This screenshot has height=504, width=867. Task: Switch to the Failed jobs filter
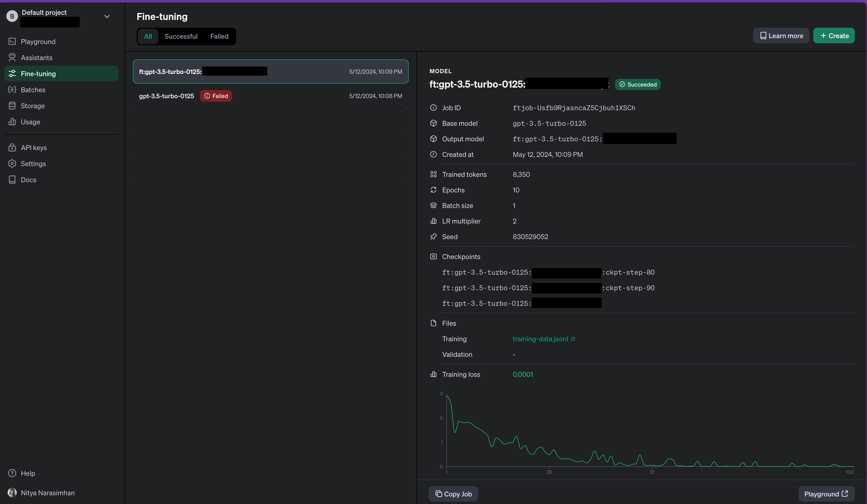coord(219,36)
